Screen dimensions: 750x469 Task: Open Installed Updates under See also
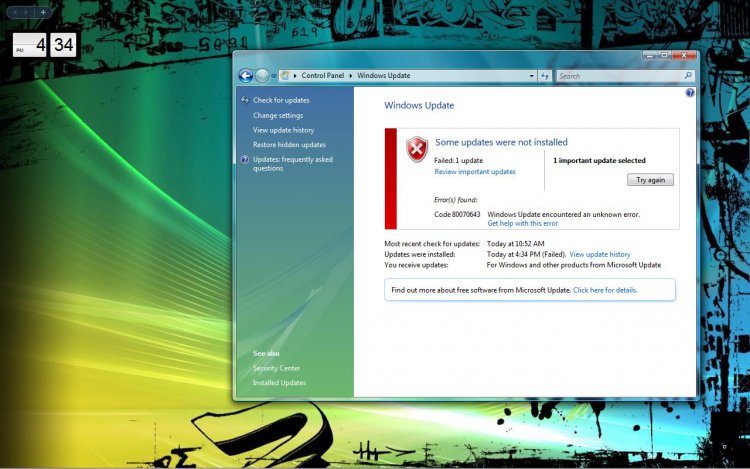coord(279,382)
